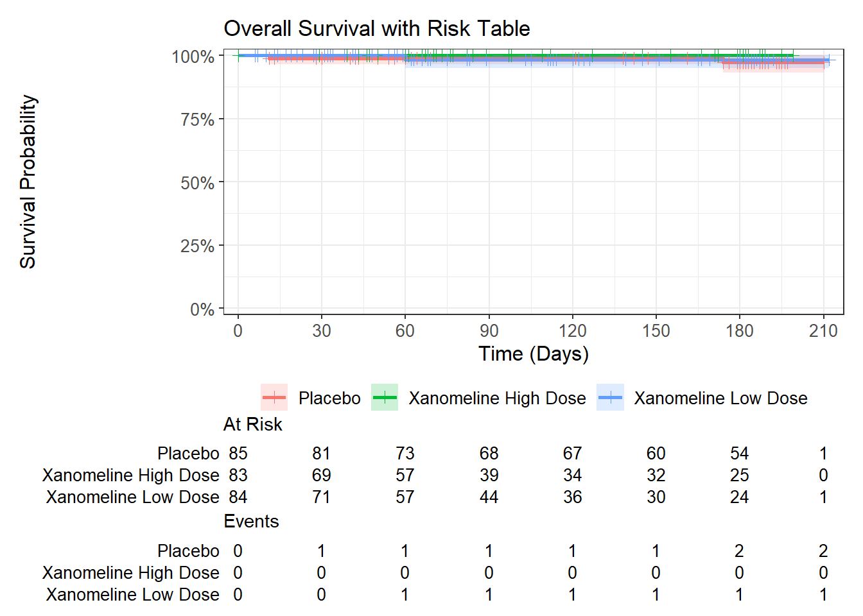The image size is (863, 616).
Task: Click the 100% y-axis tick label
Action: click(x=193, y=57)
